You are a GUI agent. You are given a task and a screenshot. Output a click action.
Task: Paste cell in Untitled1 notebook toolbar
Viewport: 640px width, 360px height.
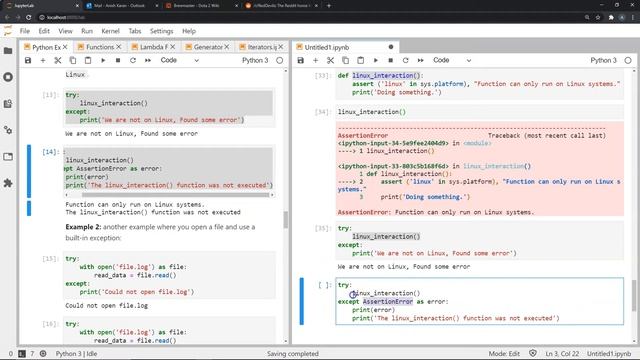[360, 60]
